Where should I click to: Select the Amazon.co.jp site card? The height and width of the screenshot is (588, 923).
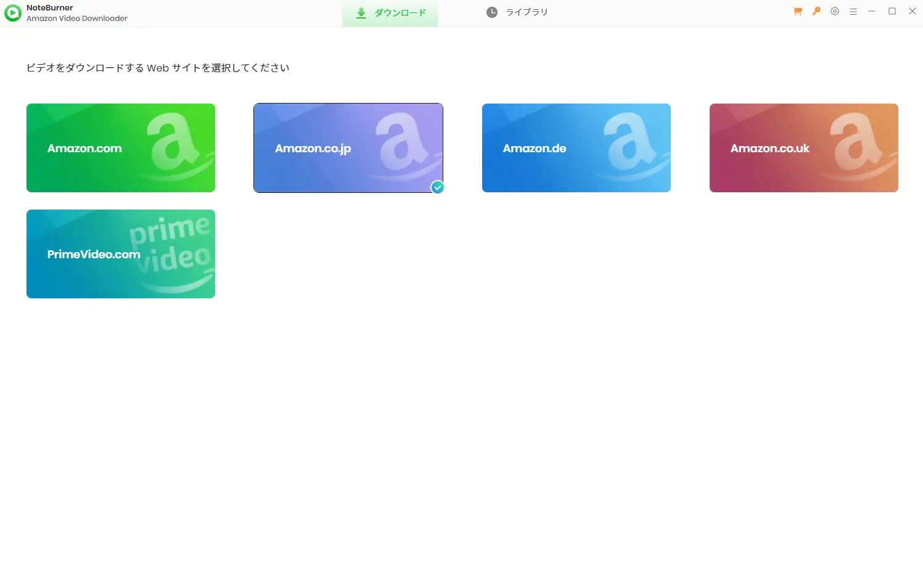(x=348, y=148)
